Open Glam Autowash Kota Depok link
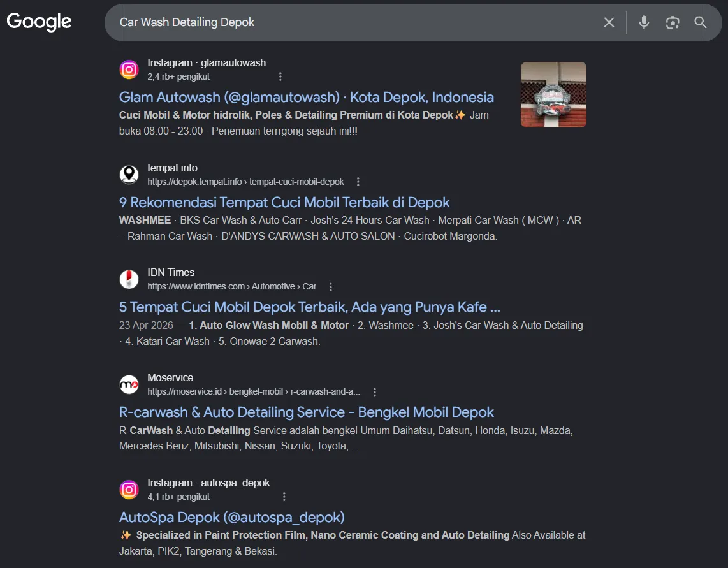This screenshot has height=568, width=728. coord(307,97)
